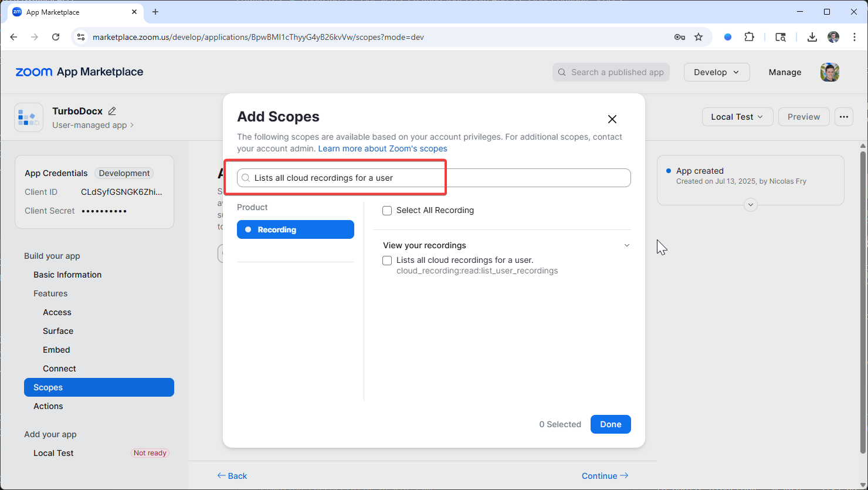The width and height of the screenshot is (868, 490).
Task: Open the three-dot more options menu
Action: tap(843, 117)
